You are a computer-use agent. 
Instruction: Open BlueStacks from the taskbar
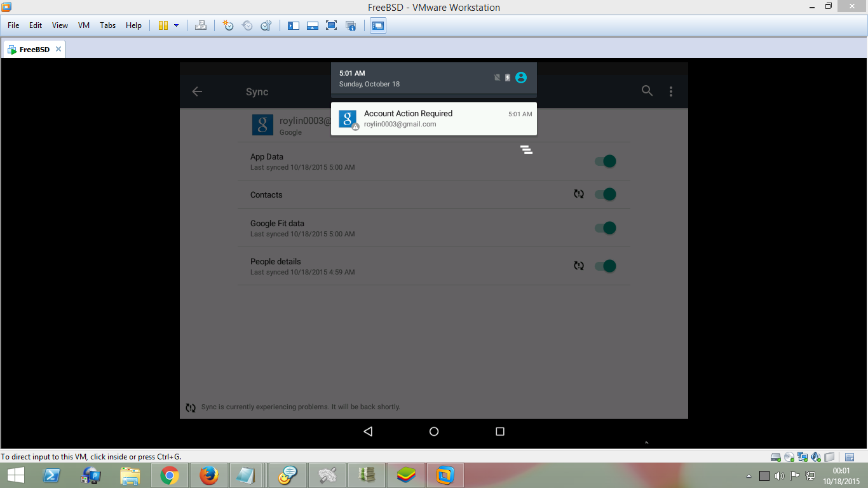405,475
